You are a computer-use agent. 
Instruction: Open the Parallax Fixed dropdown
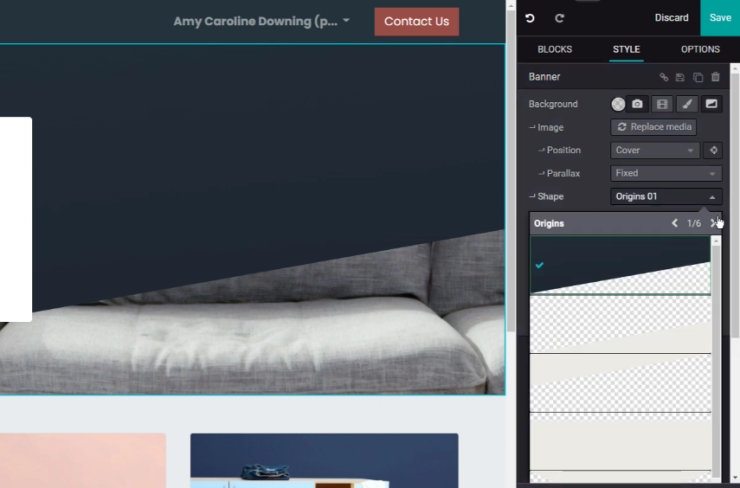pos(666,173)
